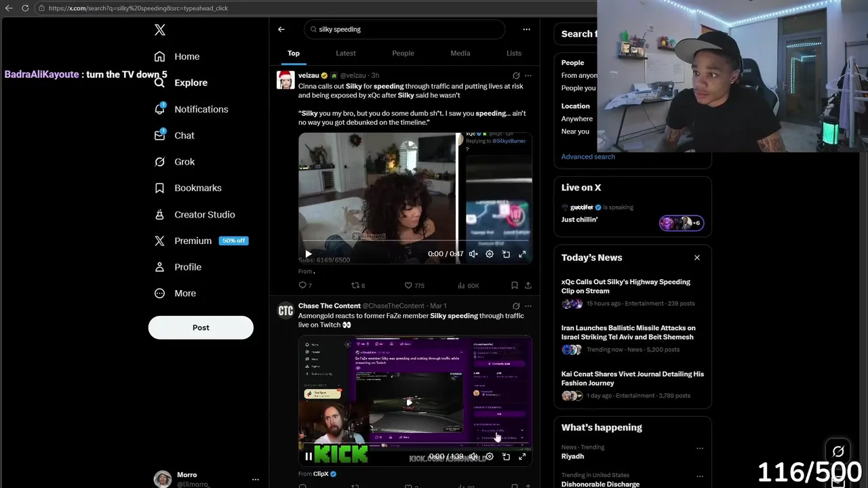Open the Notifications bell
868x488 pixels.
[160, 109]
